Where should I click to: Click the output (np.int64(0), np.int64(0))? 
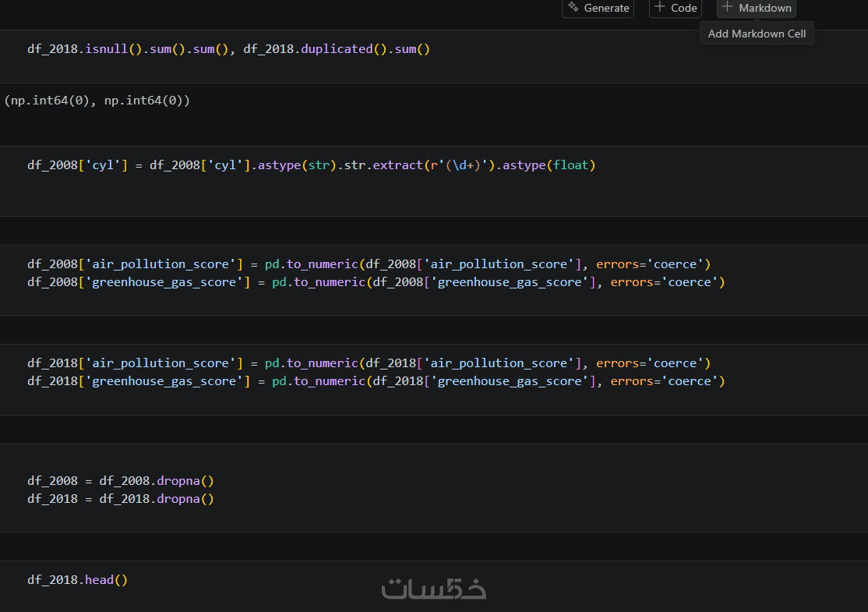click(97, 101)
